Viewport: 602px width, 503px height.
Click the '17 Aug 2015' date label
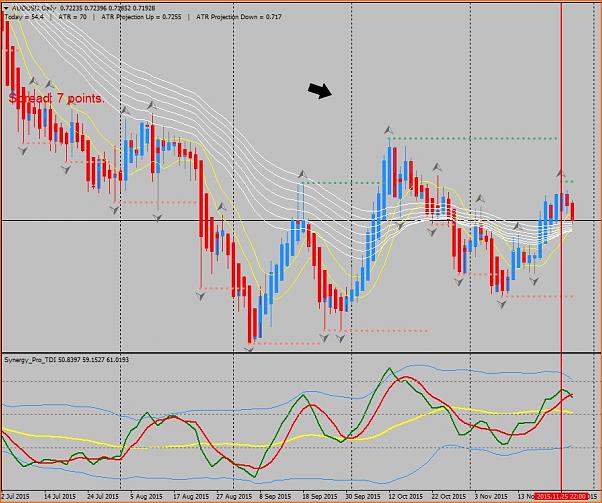click(x=191, y=496)
